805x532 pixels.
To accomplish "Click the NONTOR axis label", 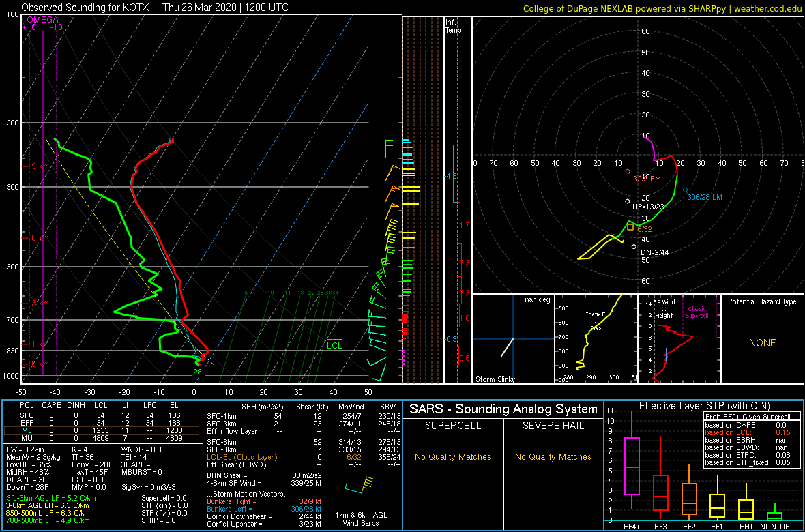I will coord(774,527).
